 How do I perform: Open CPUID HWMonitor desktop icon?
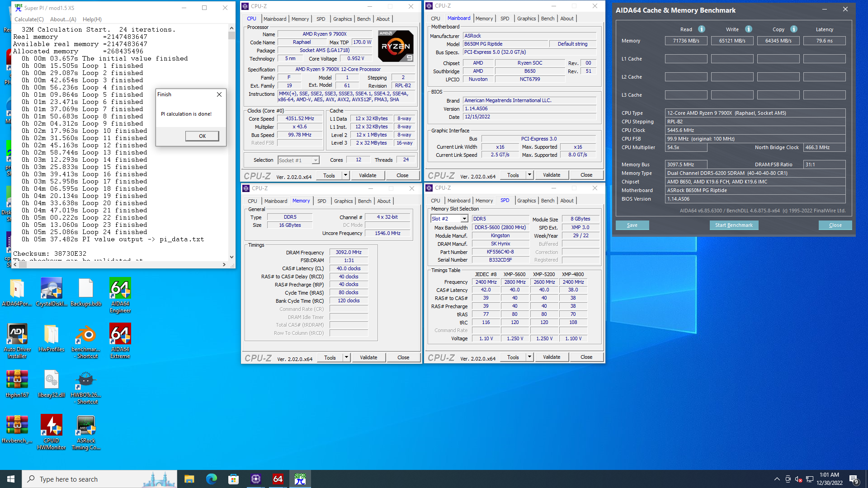(x=51, y=432)
